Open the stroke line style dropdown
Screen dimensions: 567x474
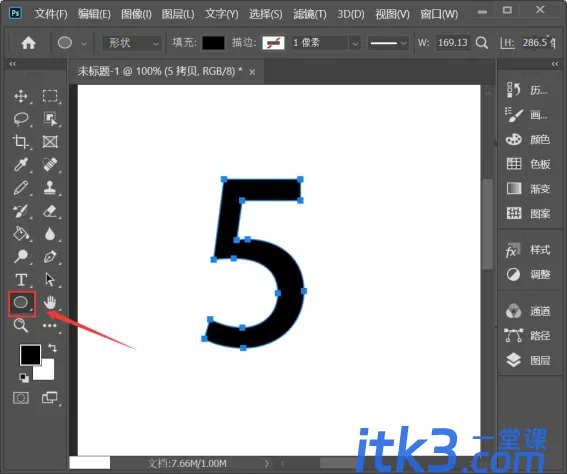tap(388, 43)
